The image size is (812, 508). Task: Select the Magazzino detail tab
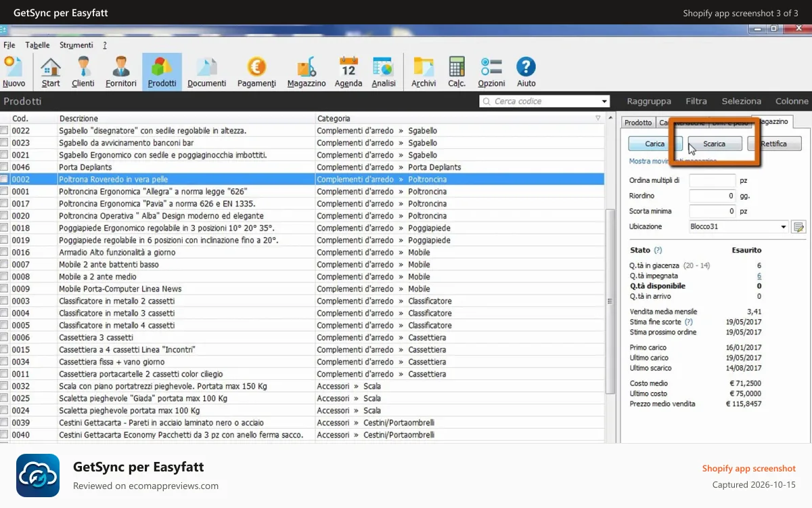pyautogui.click(x=773, y=121)
